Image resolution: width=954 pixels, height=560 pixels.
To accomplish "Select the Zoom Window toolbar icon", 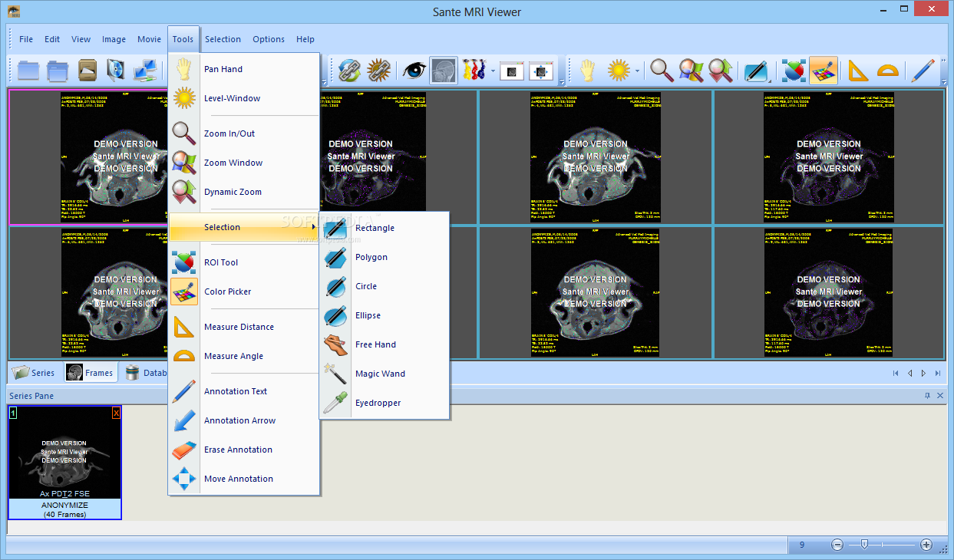I will 691,71.
